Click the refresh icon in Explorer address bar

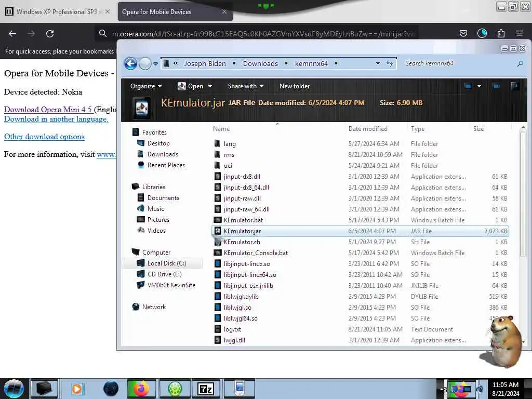(x=390, y=63)
